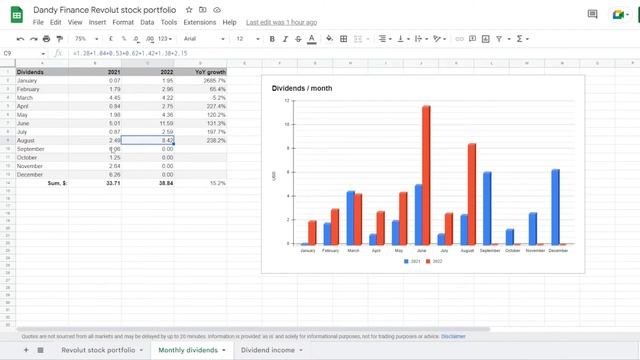
Task: Open the Help menu
Action: [229, 22]
